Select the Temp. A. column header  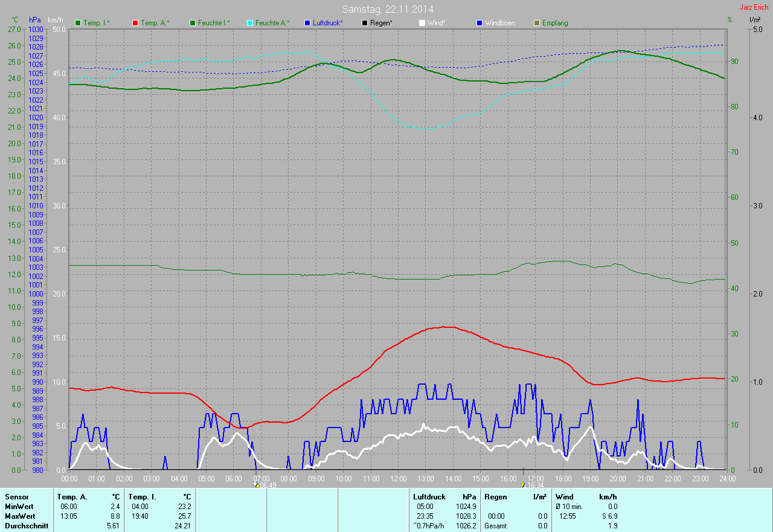[72, 497]
